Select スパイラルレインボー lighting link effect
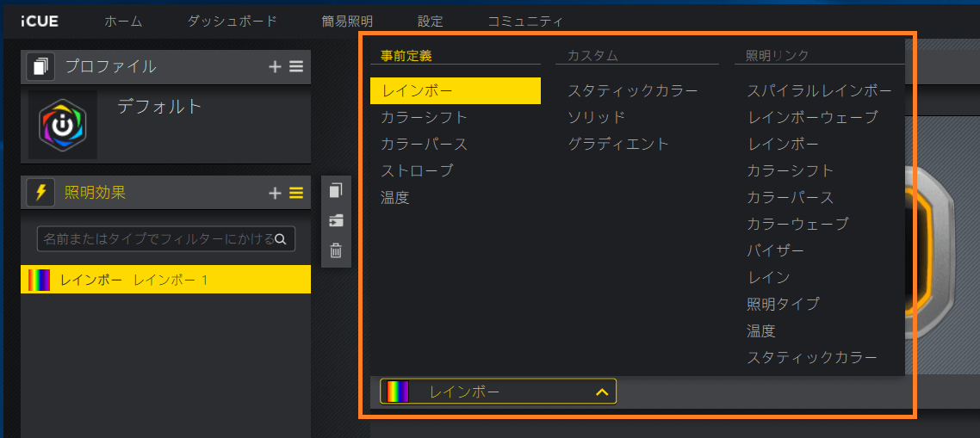 819,90
